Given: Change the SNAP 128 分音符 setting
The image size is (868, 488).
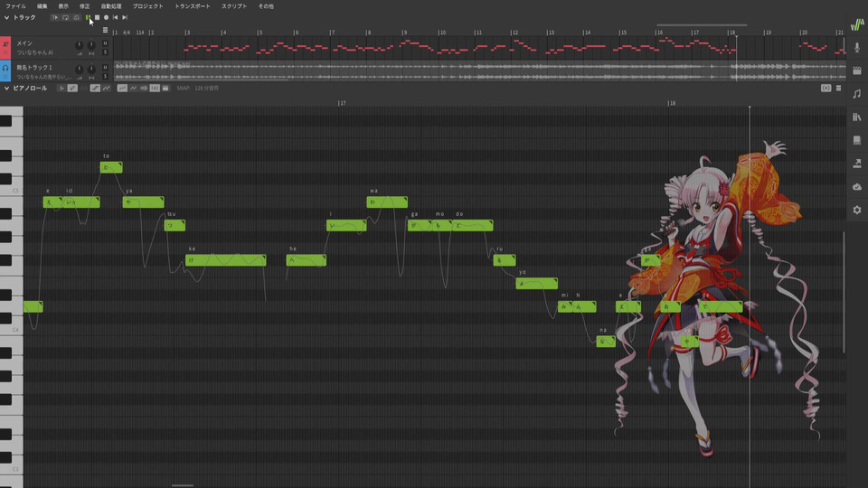Looking at the screenshot, I should (x=198, y=88).
